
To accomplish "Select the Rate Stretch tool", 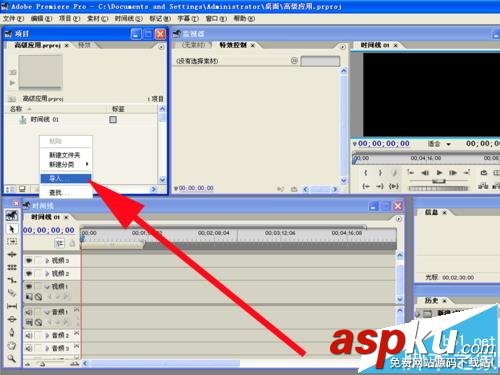I will tap(12, 280).
